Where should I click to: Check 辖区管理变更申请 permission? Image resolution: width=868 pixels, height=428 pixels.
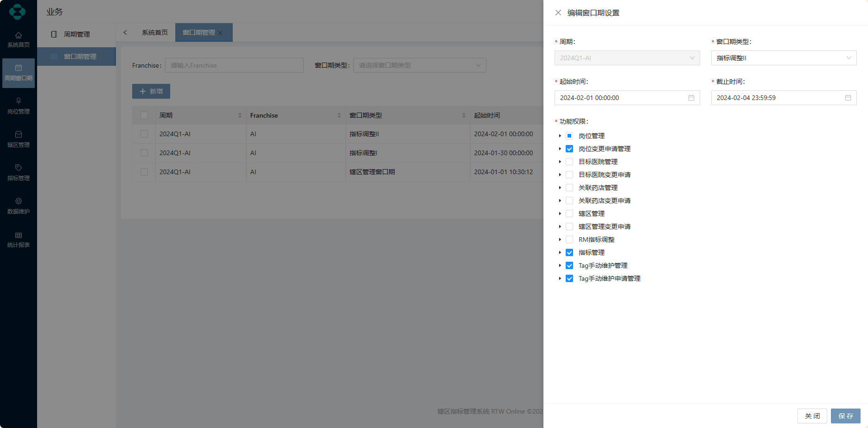[x=569, y=227]
